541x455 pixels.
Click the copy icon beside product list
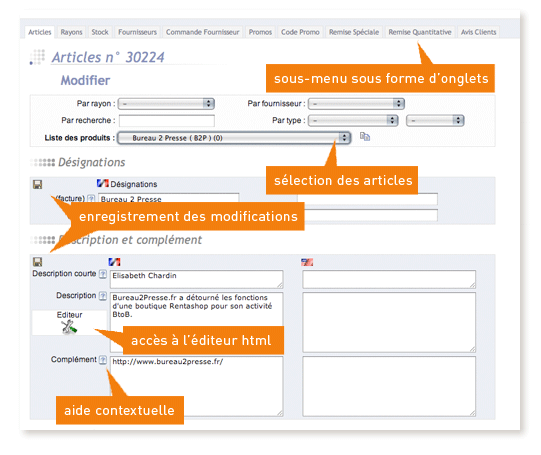365,137
